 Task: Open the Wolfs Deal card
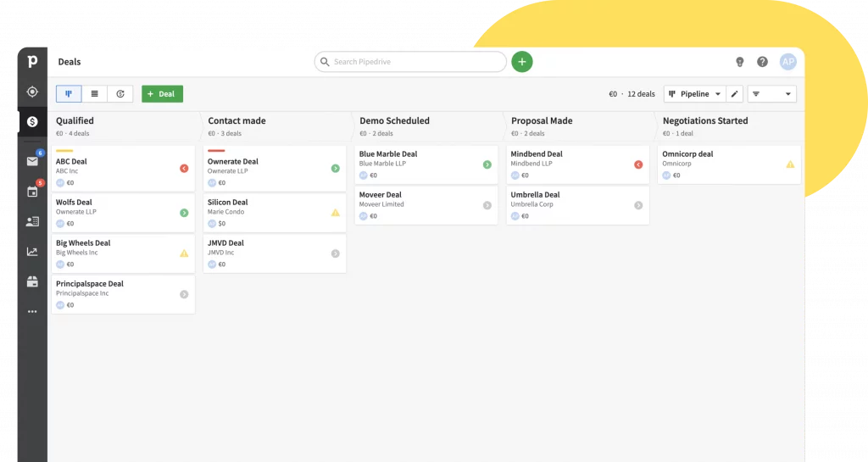(x=123, y=213)
